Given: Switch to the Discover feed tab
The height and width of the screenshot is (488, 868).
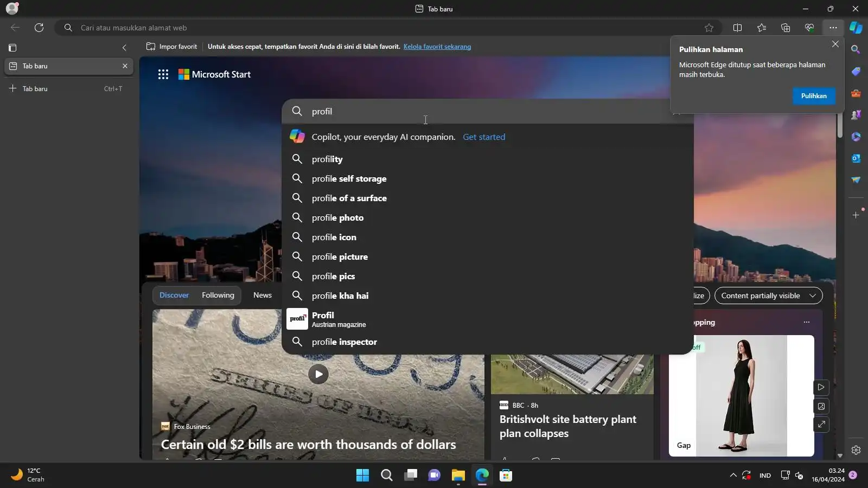Looking at the screenshot, I should point(174,296).
